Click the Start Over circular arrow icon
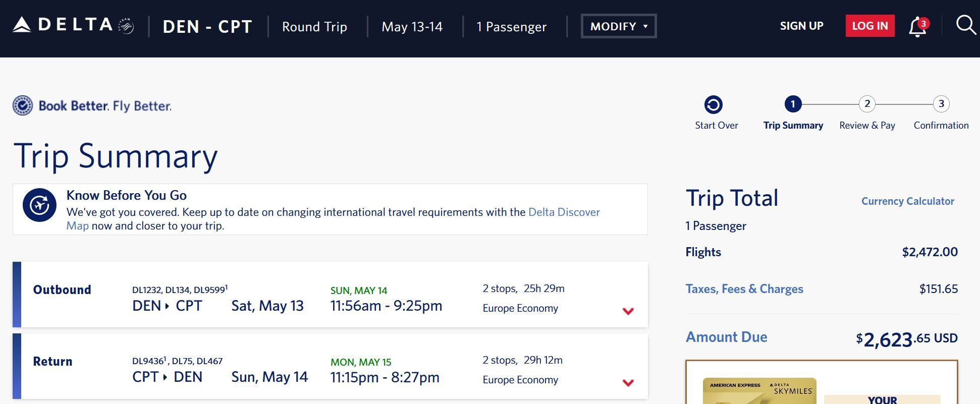Viewport: 980px width, 404px height. coord(713,105)
